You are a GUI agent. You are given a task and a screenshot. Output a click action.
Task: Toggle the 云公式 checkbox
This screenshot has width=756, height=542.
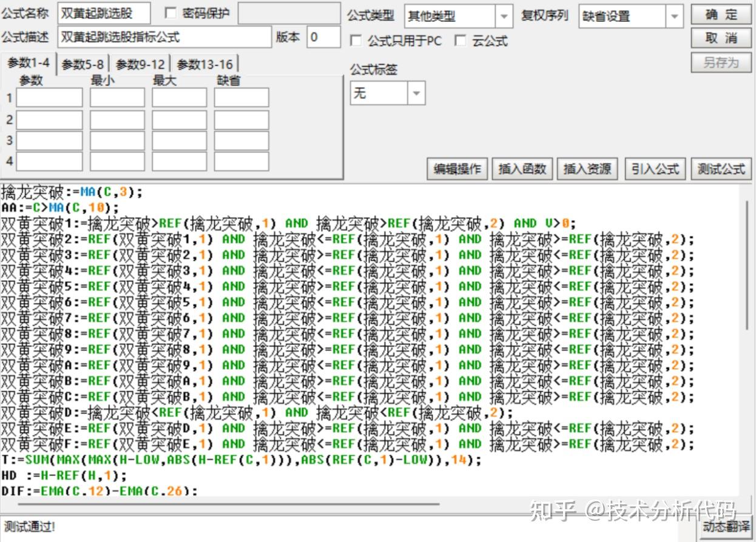(461, 41)
